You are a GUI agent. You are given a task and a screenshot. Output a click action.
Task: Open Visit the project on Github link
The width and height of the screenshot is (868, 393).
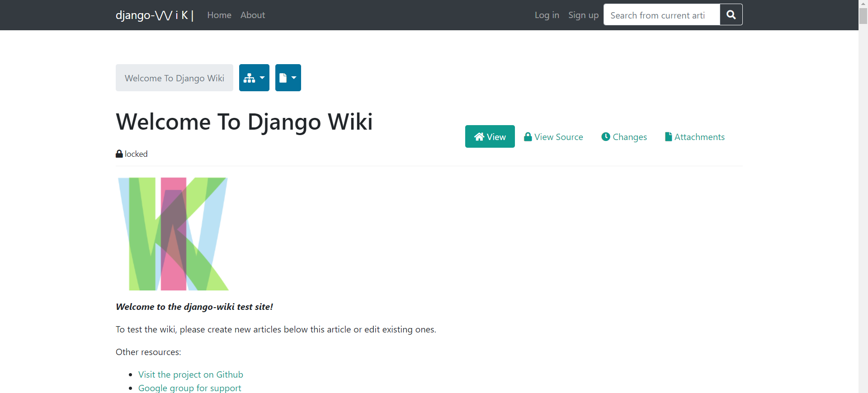click(x=191, y=374)
